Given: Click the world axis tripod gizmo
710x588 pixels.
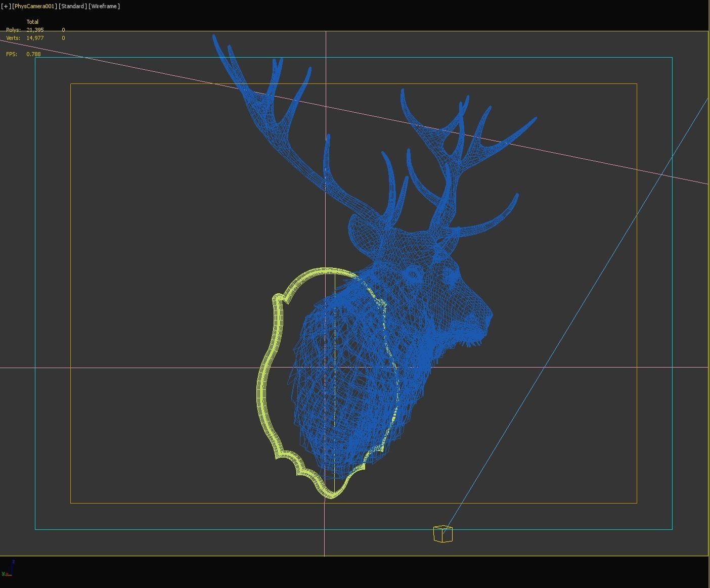Looking at the screenshot, I should pos(8,569).
